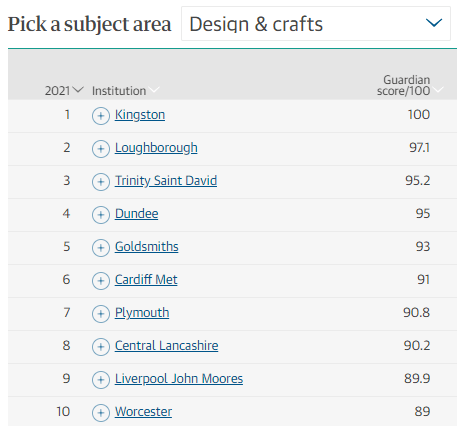This screenshot has width=457, height=426.
Task: Expand Plymouth entry with plus icon
Action: (x=101, y=314)
